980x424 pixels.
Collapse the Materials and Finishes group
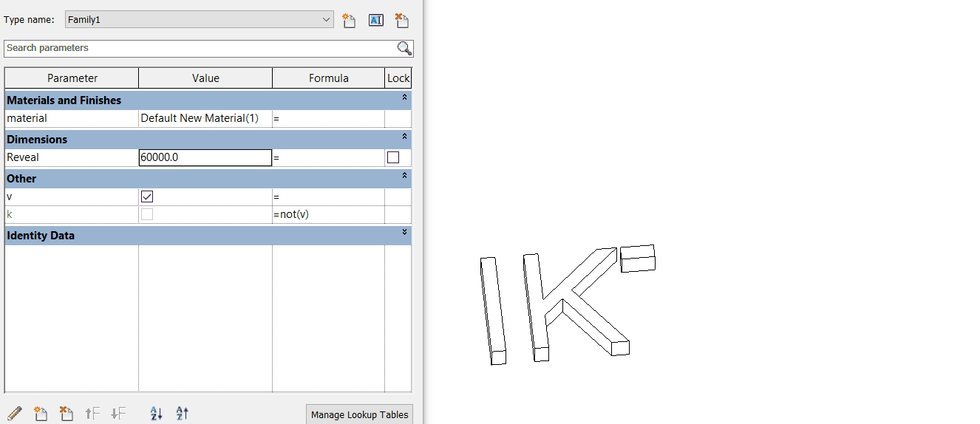[x=404, y=98]
